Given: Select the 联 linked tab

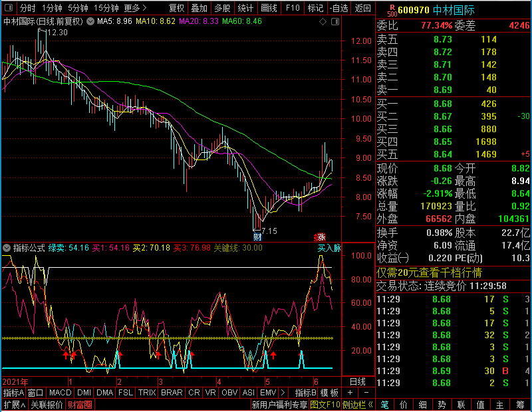Looking at the screenshot, I should tap(461, 405).
